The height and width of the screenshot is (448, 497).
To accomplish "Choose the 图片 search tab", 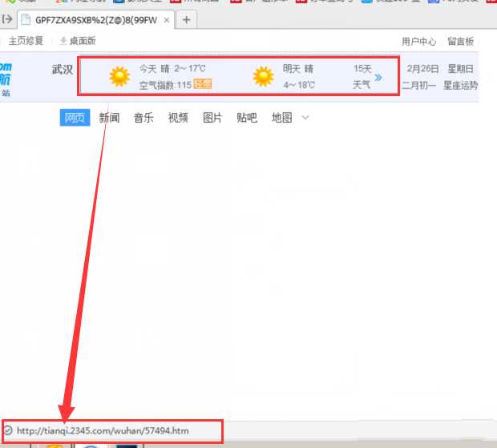I will pyautogui.click(x=212, y=118).
